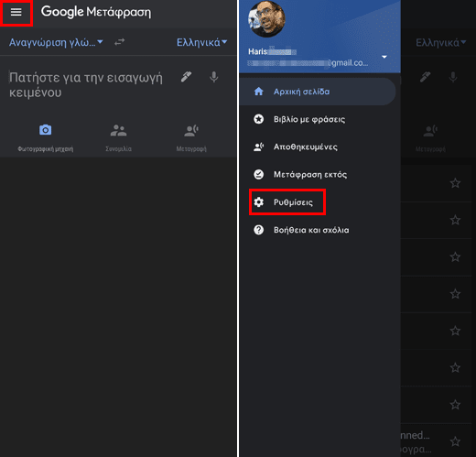Tap the profile photo in the drawer

(x=266, y=19)
